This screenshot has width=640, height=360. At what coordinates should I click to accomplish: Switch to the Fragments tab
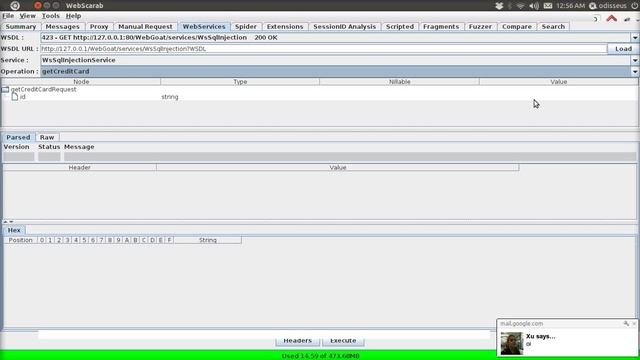click(x=441, y=27)
